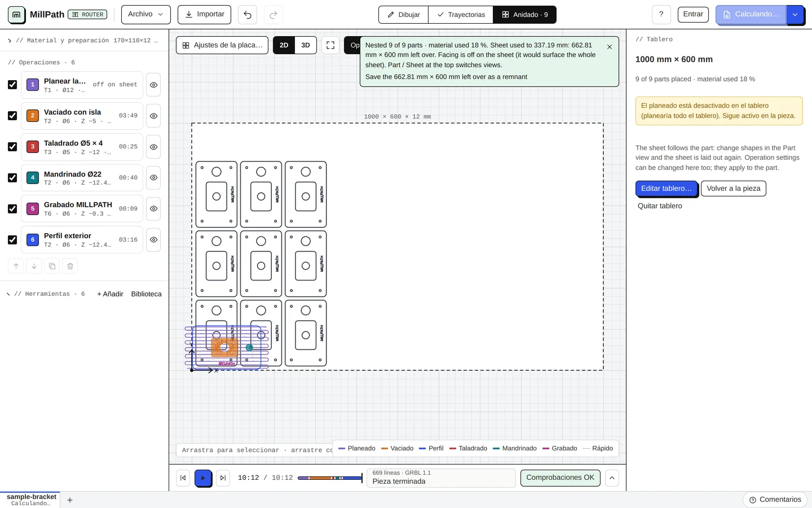Uncheck the Planear operation checkbox
This screenshot has height=508, width=812.
[x=12, y=85]
